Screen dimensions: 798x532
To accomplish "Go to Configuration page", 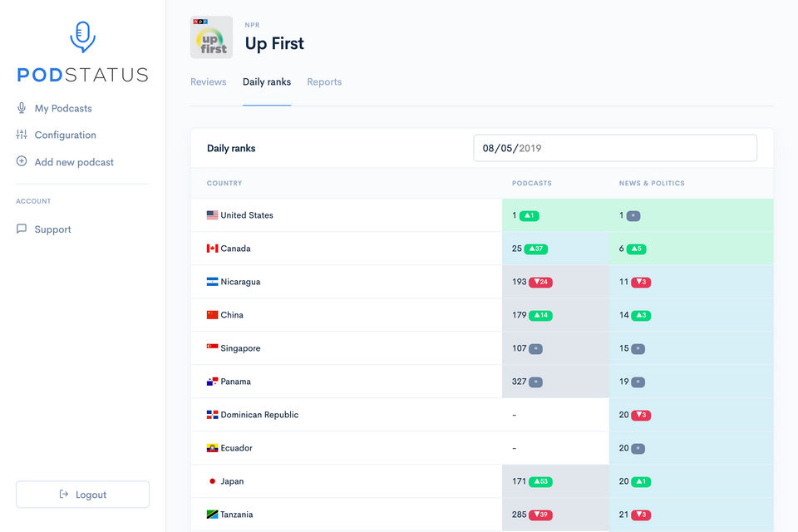I will [65, 135].
